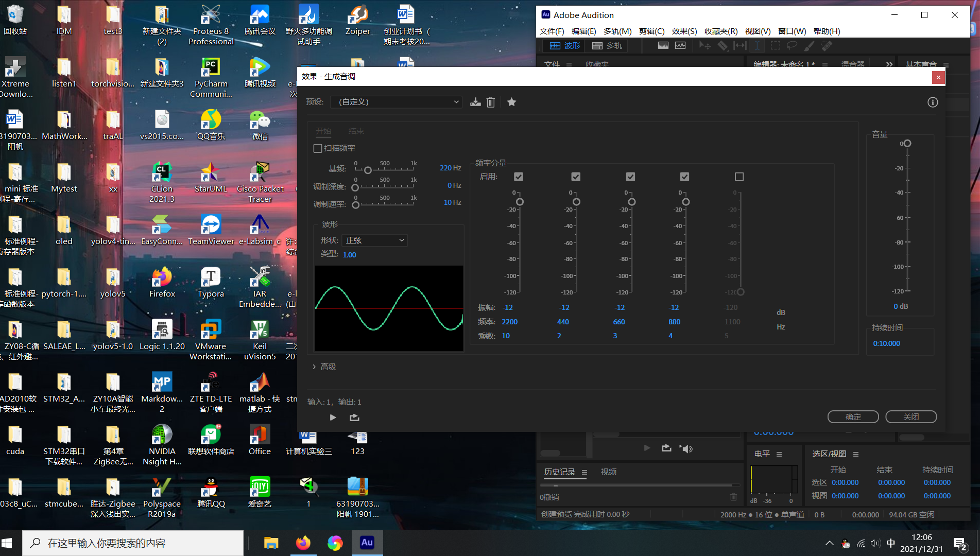Select the Paintbrush Selection tool in Audition
The height and width of the screenshot is (556, 980).
(x=809, y=46)
